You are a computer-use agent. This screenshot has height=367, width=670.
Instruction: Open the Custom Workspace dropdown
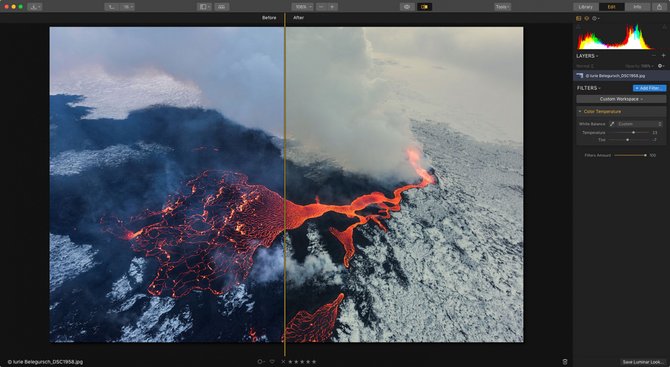coord(621,99)
